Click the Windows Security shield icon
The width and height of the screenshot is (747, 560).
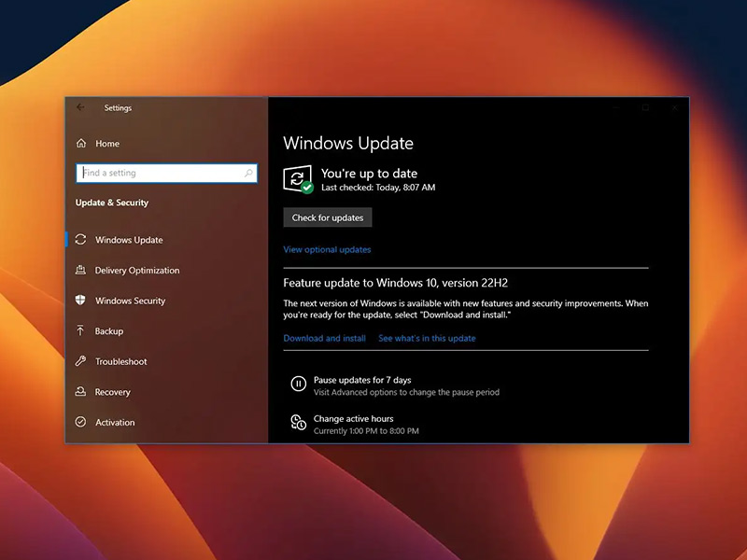click(80, 301)
